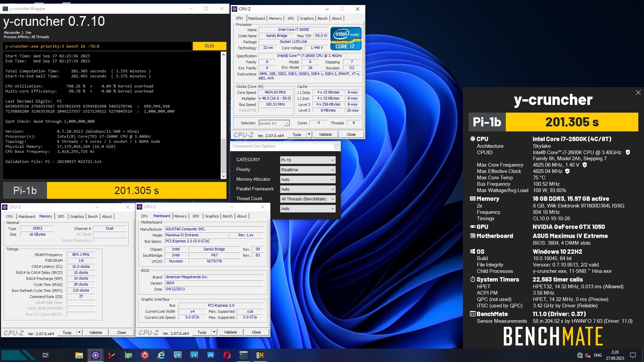Viewport: 644px width, 362px height.
Task: Open the Socket #1 selection dropdown in CPU-Z
Action: (274, 123)
